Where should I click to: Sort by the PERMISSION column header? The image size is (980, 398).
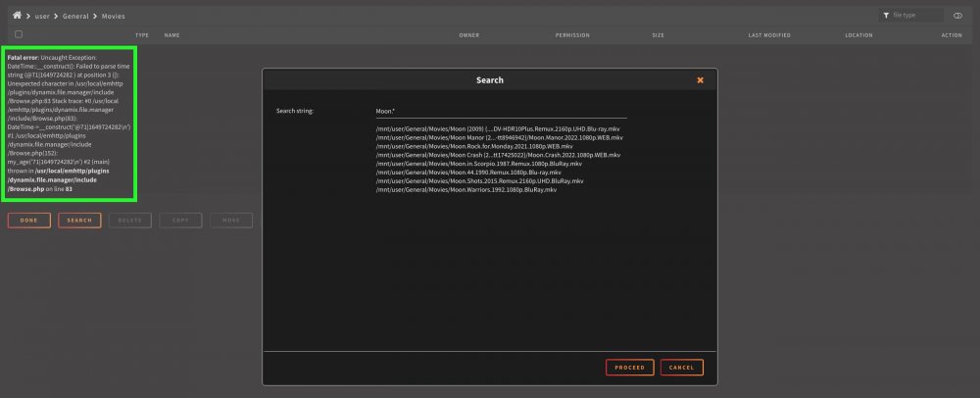tap(572, 35)
